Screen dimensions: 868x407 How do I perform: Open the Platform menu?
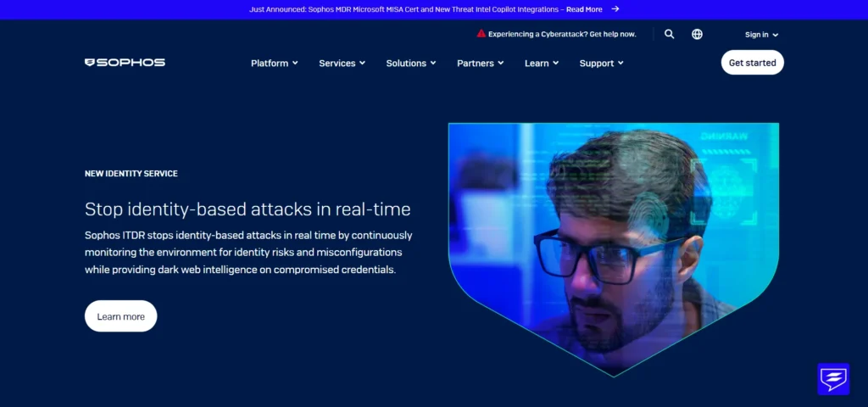tap(275, 63)
